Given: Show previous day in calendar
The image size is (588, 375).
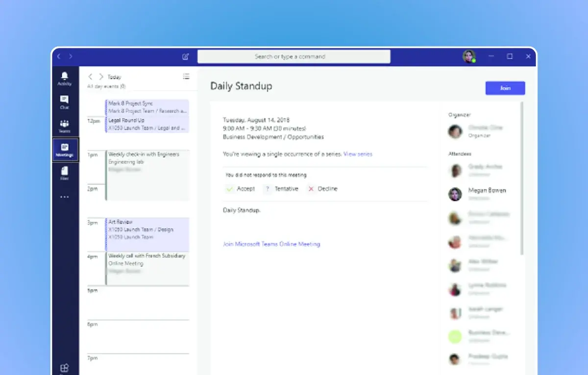Looking at the screenshot, I should (91, 77).
